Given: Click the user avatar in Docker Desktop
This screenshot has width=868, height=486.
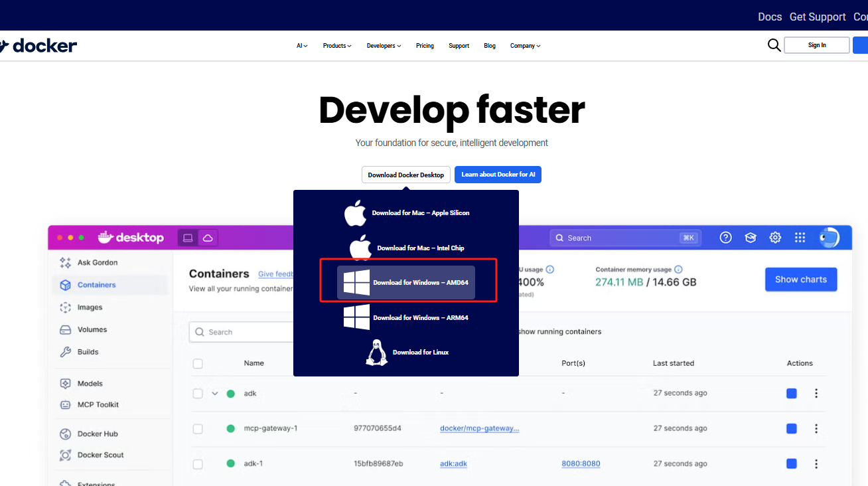Looking at the screenshot, I should tap(829, 237).
